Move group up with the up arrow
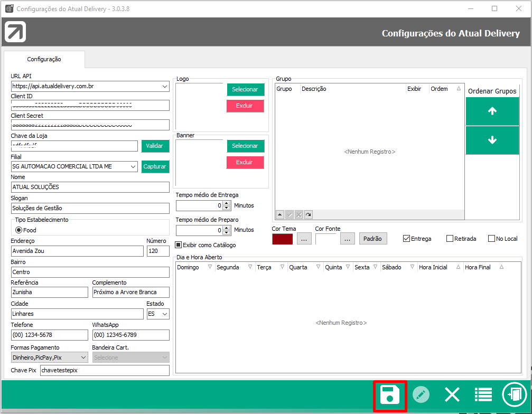This screenshot has width=532, height=414. pyautogui.click(x=492, y=111)
